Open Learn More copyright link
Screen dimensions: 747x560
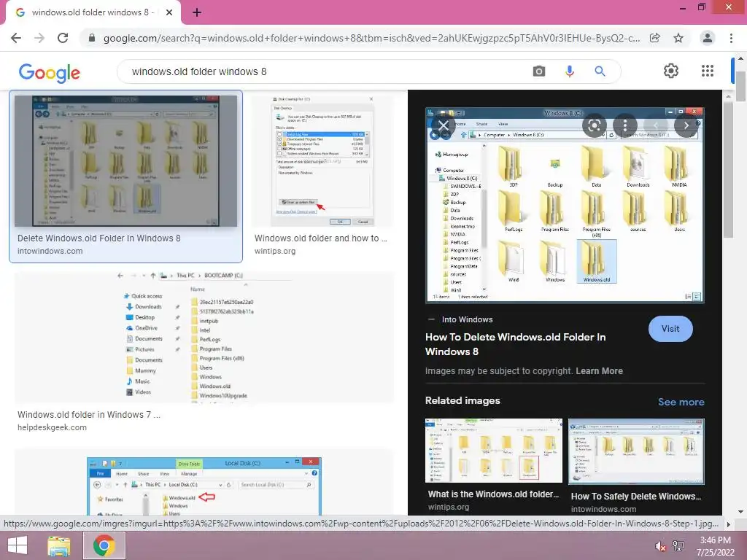coord(599,371)
